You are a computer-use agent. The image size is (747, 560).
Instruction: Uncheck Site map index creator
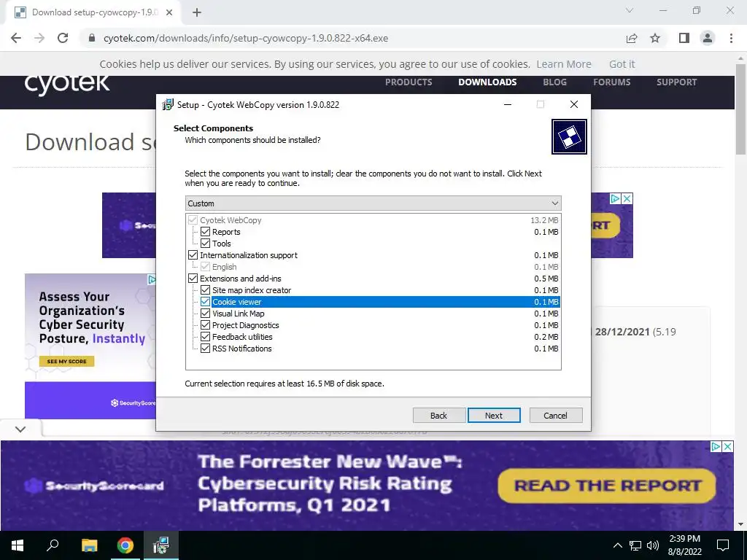[205, 290]
